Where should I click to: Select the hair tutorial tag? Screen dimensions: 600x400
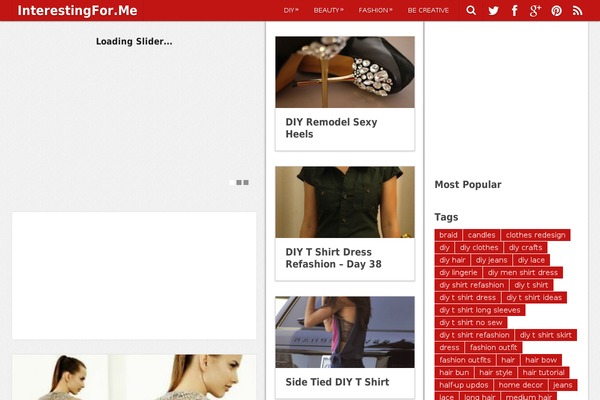pos(543,372)
